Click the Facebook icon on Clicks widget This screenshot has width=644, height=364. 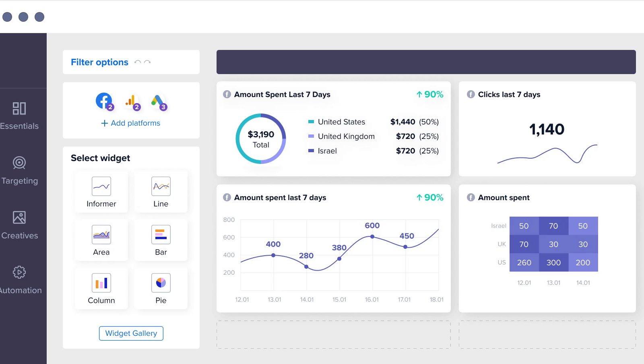470,94
